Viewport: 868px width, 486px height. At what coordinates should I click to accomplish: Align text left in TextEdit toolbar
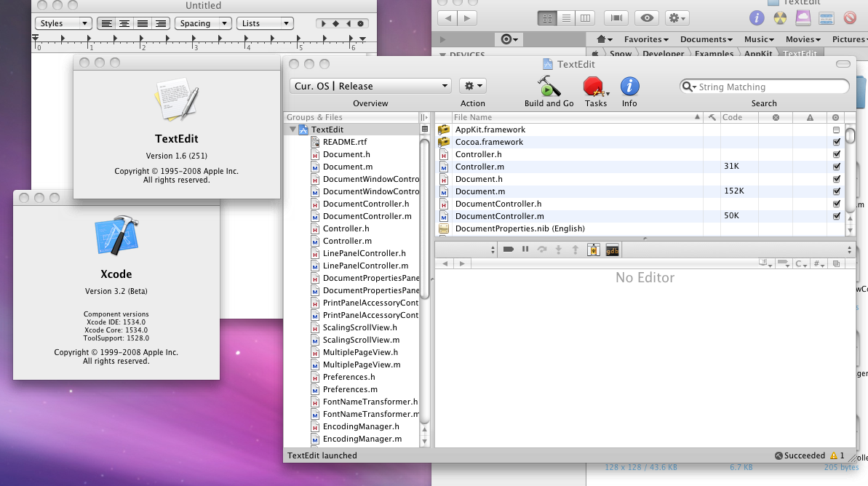click(106, 23)
